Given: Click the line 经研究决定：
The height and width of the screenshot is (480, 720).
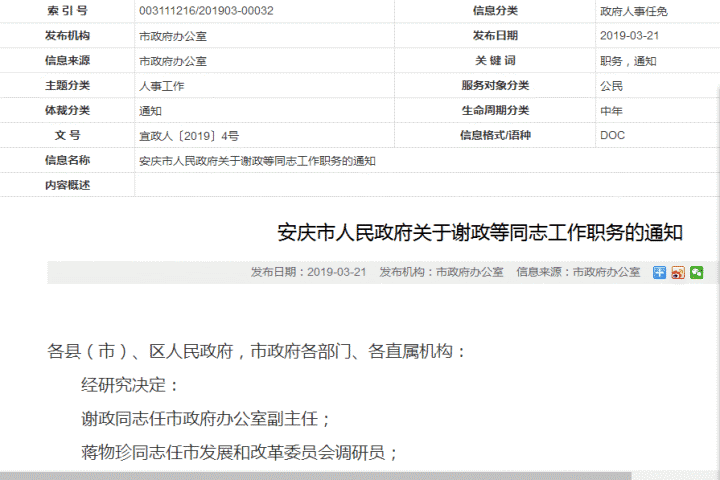Looking at the screenshot, I should [130, 385].
